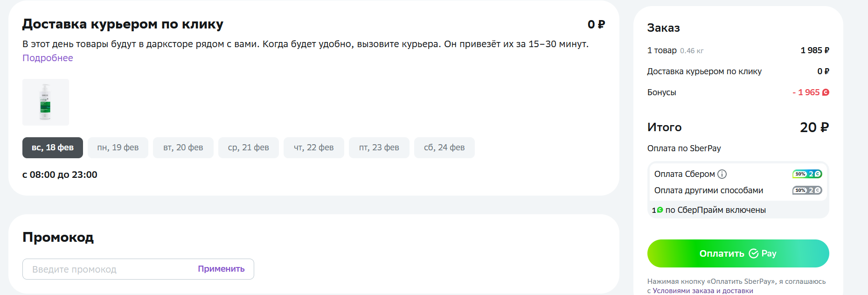Open Условиями заказа и доставки link
The height and width of the screenshot is (295, 868).
[x=703, y=291]
